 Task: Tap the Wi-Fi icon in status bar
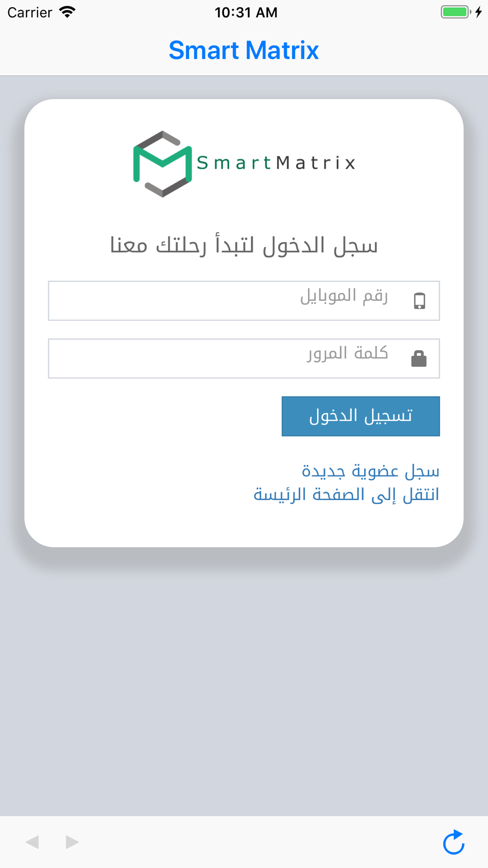(x=67, y=12)
